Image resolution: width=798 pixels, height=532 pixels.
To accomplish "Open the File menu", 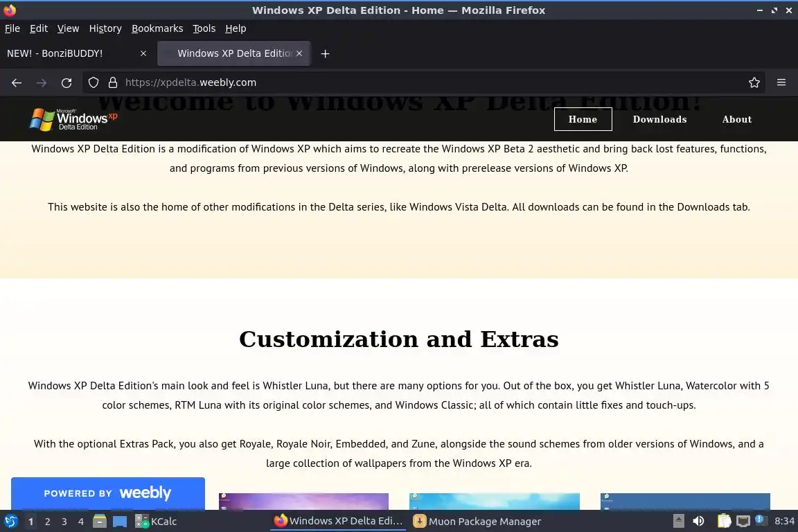I will pos(12,28).
